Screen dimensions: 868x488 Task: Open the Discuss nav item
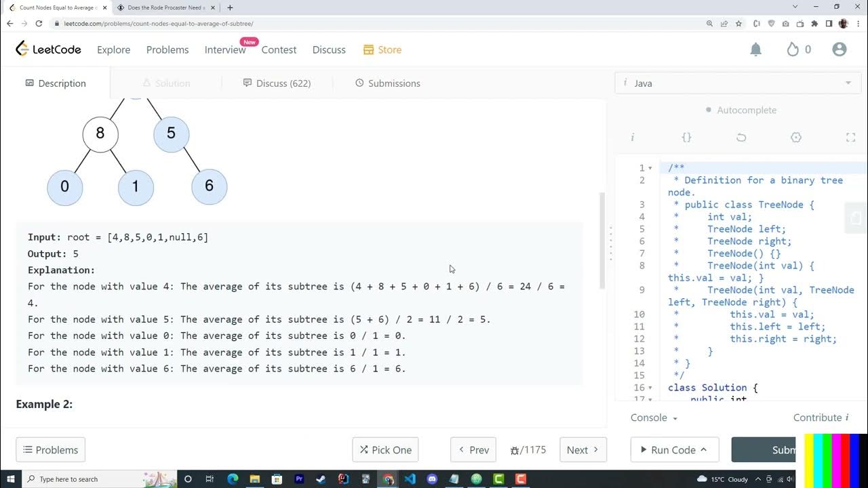pos(329,49)
